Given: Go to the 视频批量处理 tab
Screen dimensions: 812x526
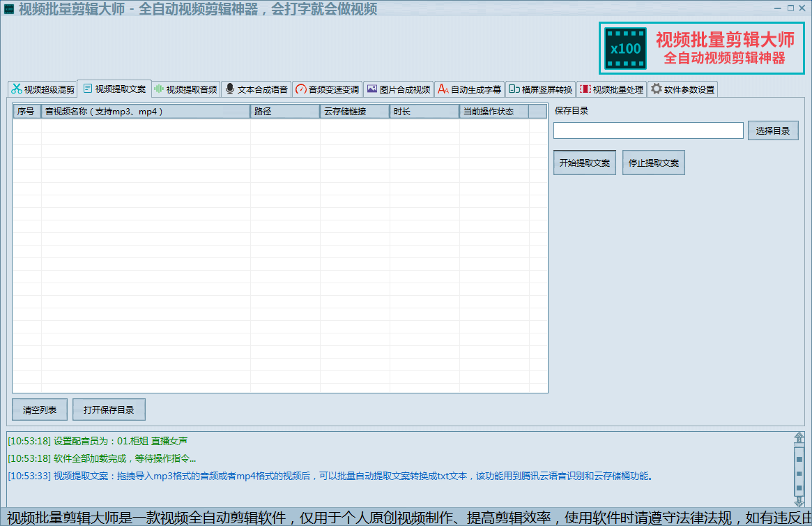Looking at the screenshot, I should coord(611,89).
